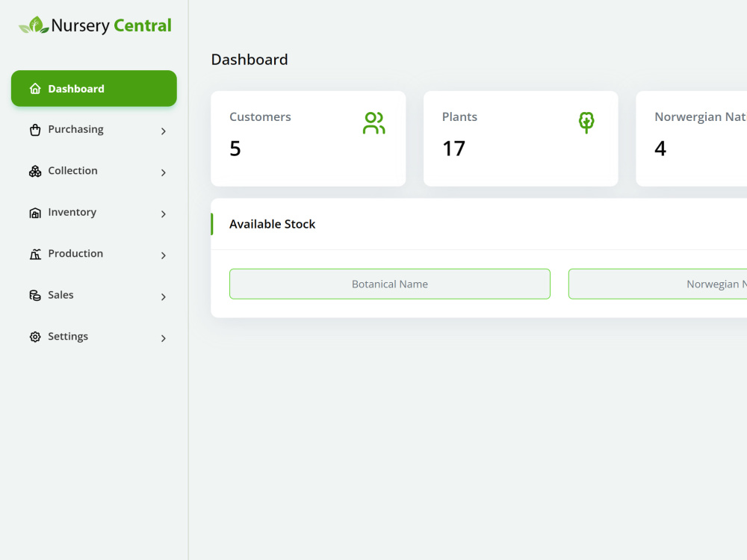Click the Botanical Name column button
The width and height of the screenshot is (747, 560).
tap(390, 284)
